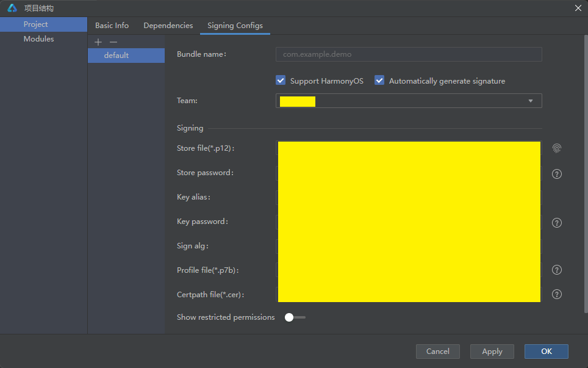The image size is (588, 368).
Task: Click the Bundle name input field
Action: pyautogui.click(x=409, y=54)
